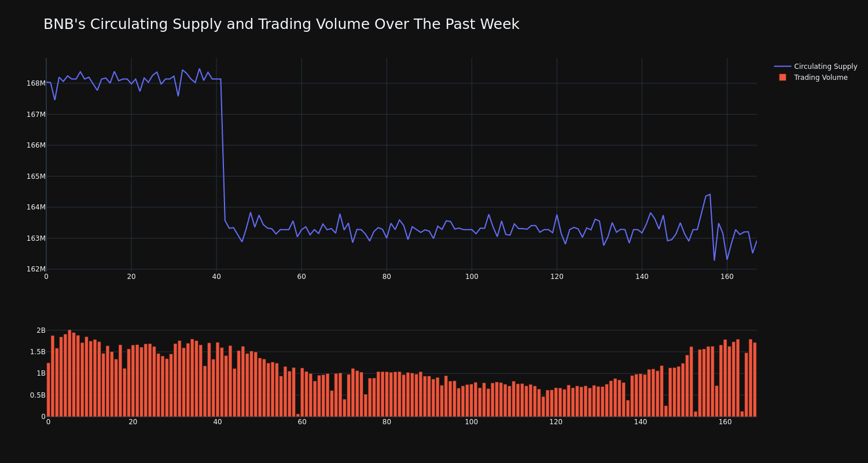This screenshot has width=868, height=463.
Task: Click the chart title text
Action: [281, 24]
